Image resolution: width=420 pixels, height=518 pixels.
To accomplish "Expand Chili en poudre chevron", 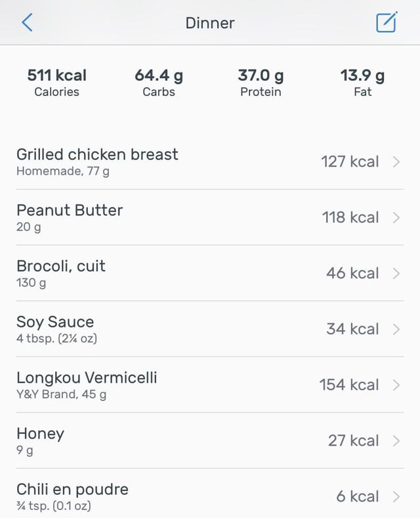I will pyautogui.click(x=396, y=497).
